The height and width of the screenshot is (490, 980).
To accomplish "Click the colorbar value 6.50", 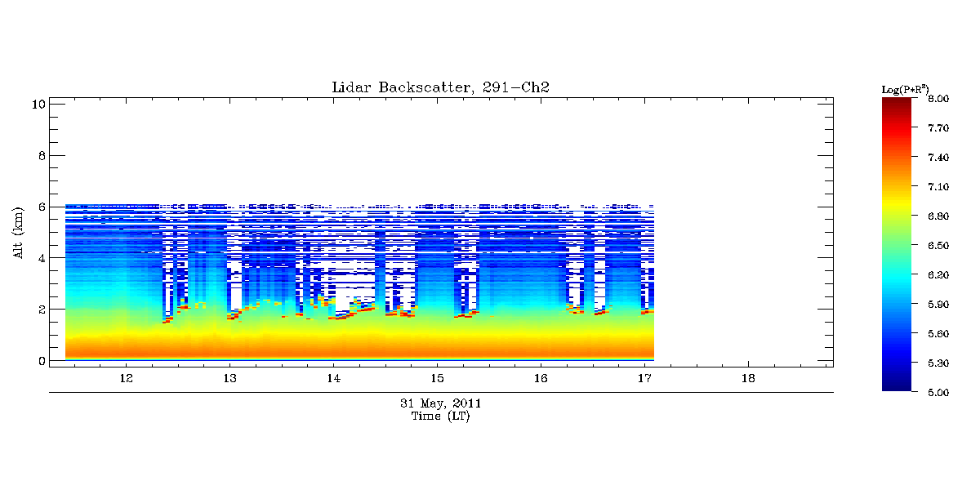I will click(x=938, y=245).
